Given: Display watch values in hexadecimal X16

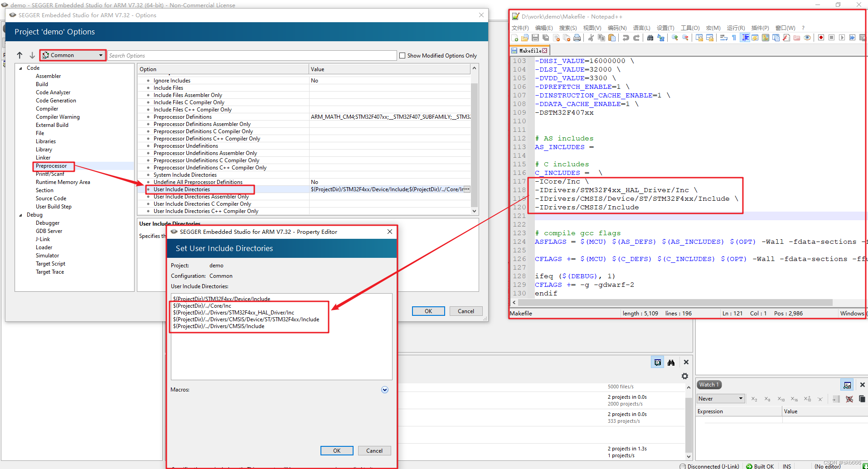Looking at the screenshot, I should pyautogui.click(x=794, y=399).
